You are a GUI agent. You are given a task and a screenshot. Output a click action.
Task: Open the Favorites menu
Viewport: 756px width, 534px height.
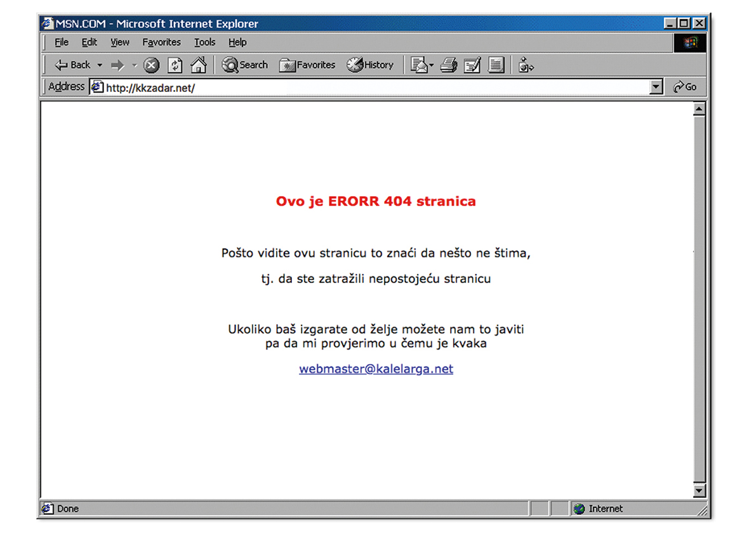coord(161,42)
